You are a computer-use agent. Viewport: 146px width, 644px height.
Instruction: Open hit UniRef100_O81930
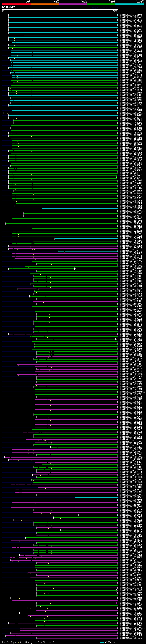click(131, 25)
